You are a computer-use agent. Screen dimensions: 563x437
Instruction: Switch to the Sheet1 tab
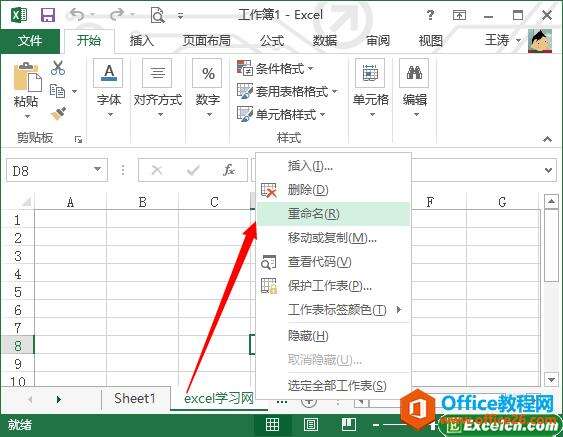[135, 399]
